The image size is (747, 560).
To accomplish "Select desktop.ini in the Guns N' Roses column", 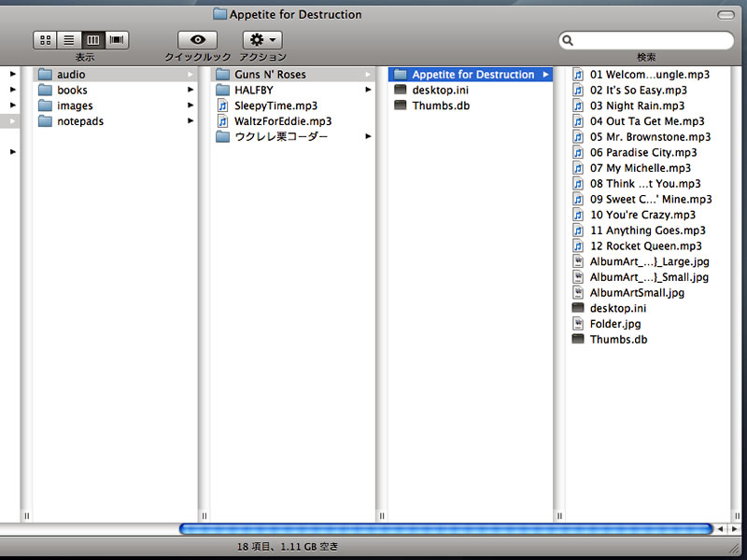I will (x=438, y=91).
